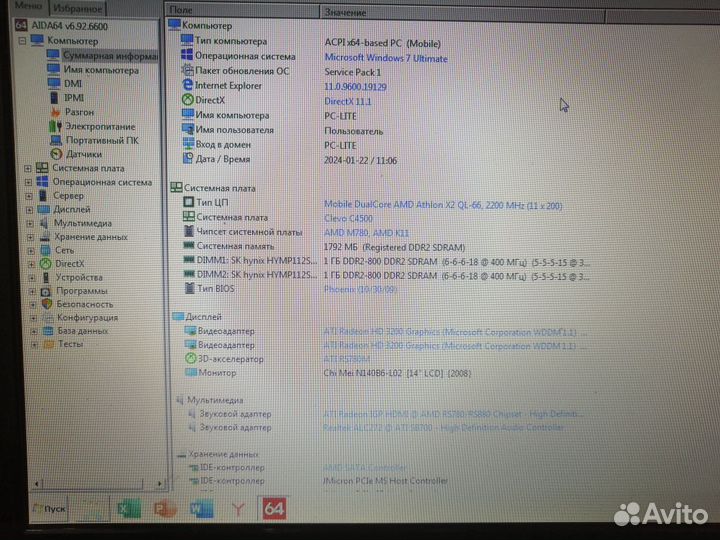Open the Microsoft Windows 7 Ultimate link
720x540 pixels.
pyautogui.click(x=386, y=58)
